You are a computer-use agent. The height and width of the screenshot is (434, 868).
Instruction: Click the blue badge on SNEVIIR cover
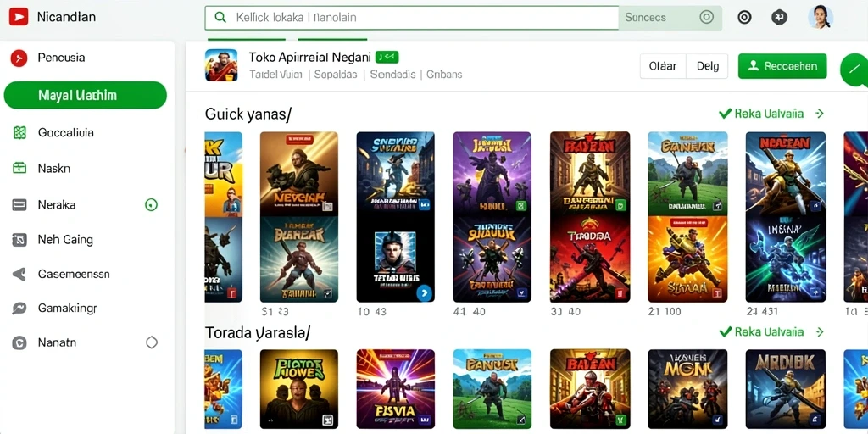pyautogui.click(x=425, y=205)
